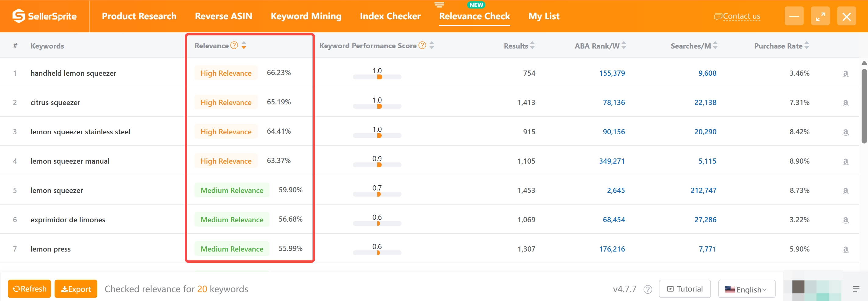The width and height of the screenshot is (868, 301).
Task: Click the SellerSprite logo icon
Action: click(x=19, y=16)
